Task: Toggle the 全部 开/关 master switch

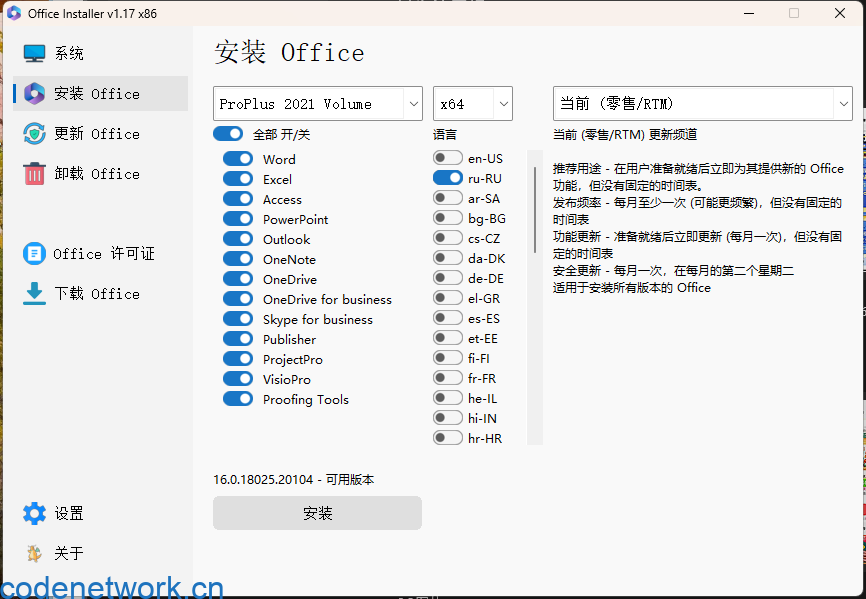Action: tap(228, 134)
